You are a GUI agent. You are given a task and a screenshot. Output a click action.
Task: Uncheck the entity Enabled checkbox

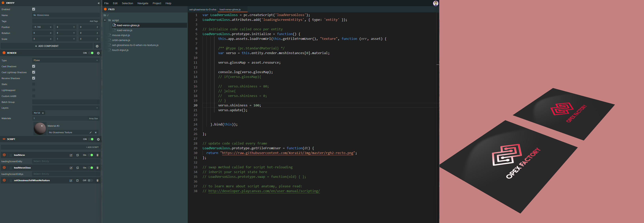(34, 9)
